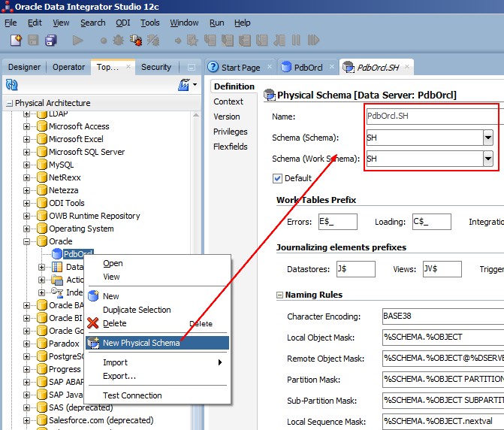Select Test Connection from context menu

click(132, 395)
